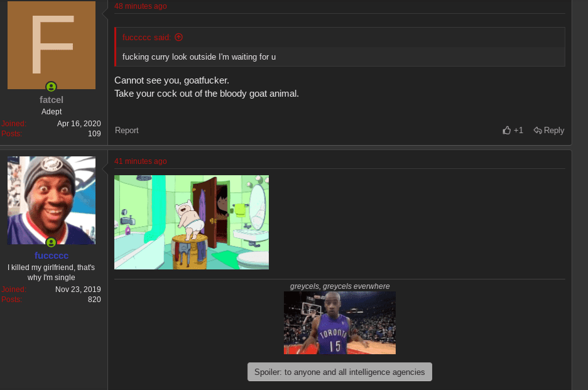
Task: Click fucccc's online indicator below his avatar
Action: point(51,242)
